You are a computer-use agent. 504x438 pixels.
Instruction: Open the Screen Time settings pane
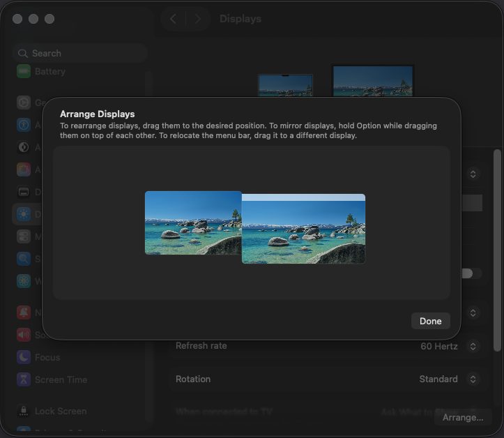61,379
